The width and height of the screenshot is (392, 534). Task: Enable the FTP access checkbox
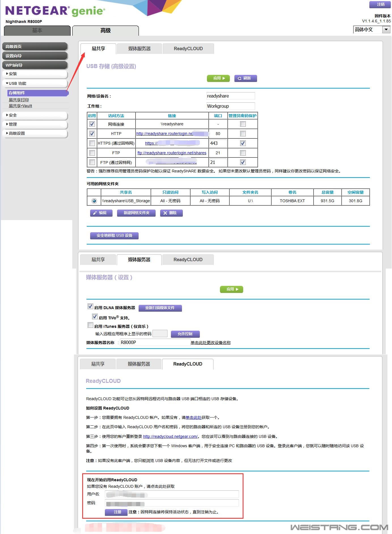[x=92, y=153]
